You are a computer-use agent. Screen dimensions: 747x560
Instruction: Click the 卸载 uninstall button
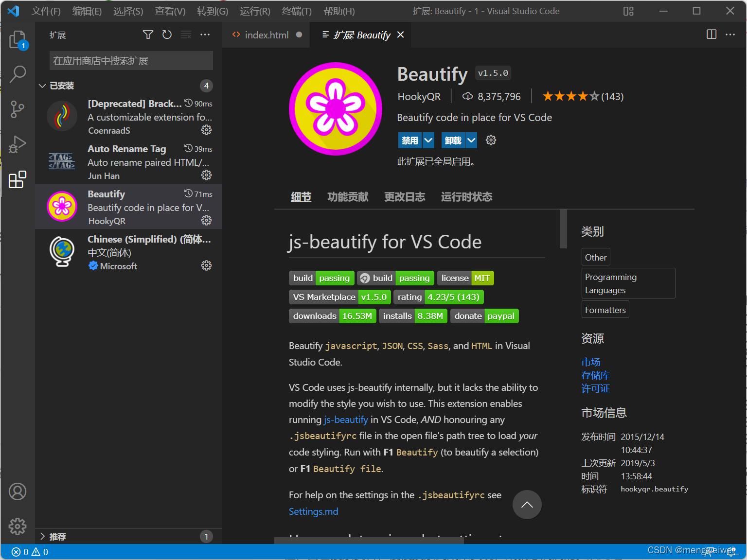coord(453,140)
